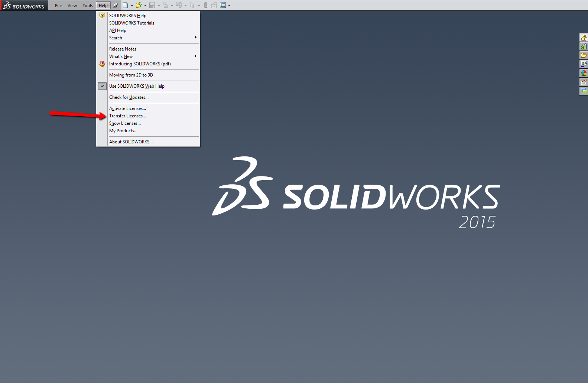
Task: Expand the Search submenu arrow
Action: pos(196,38)
